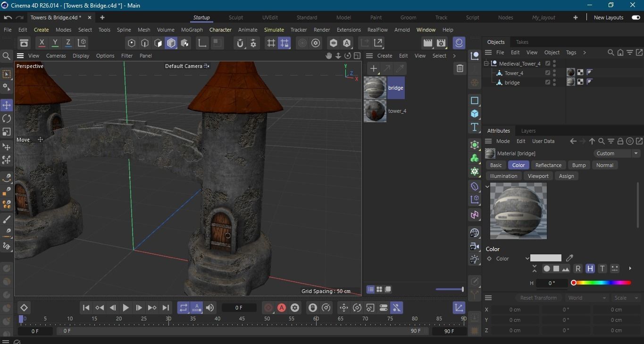The width and height of the screenshot is (644, 344).
Task: Open the Assign material tab
Action: pyautogui.click(x=566, y=176)
